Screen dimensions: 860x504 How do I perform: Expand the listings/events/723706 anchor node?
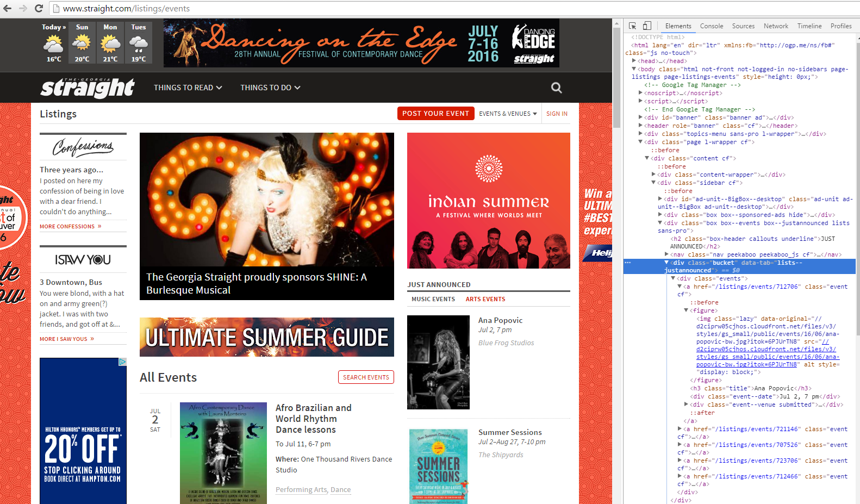point(680,461)
